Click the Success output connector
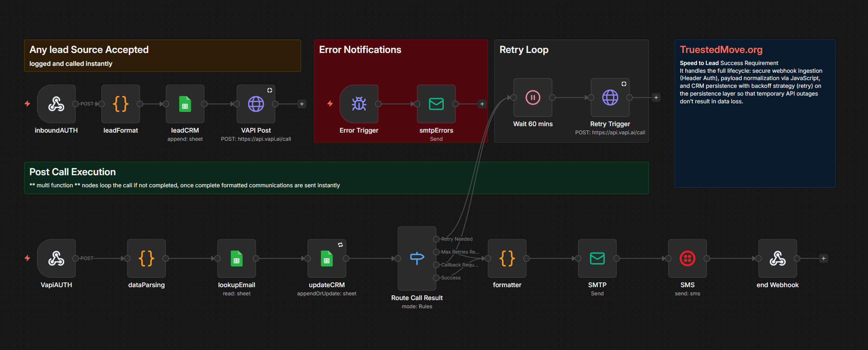Screen dimensions: 868x350 coord(436,278)
